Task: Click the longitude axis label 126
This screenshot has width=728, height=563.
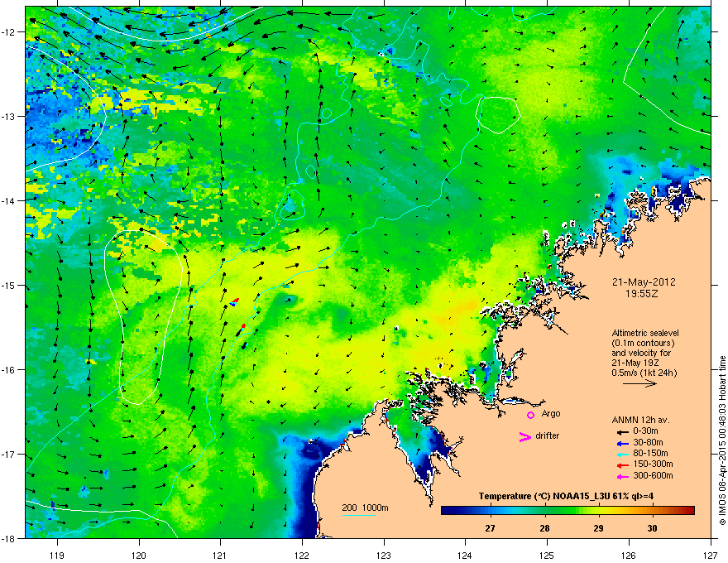Action: click(629, 555)
